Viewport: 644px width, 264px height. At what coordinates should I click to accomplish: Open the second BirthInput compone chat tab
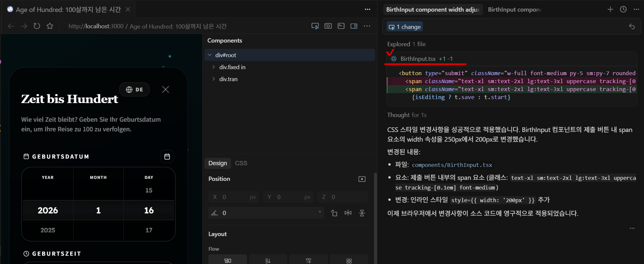(515, 9)
